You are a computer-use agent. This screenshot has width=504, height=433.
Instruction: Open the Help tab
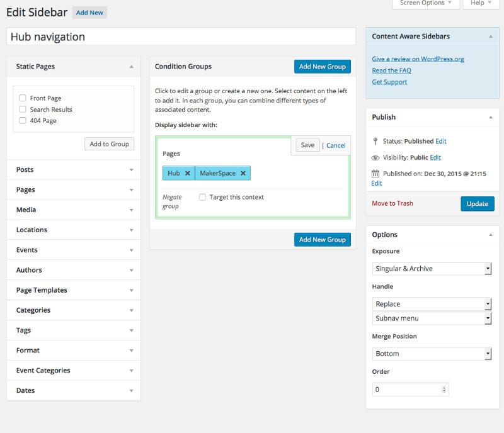(481, 3)
